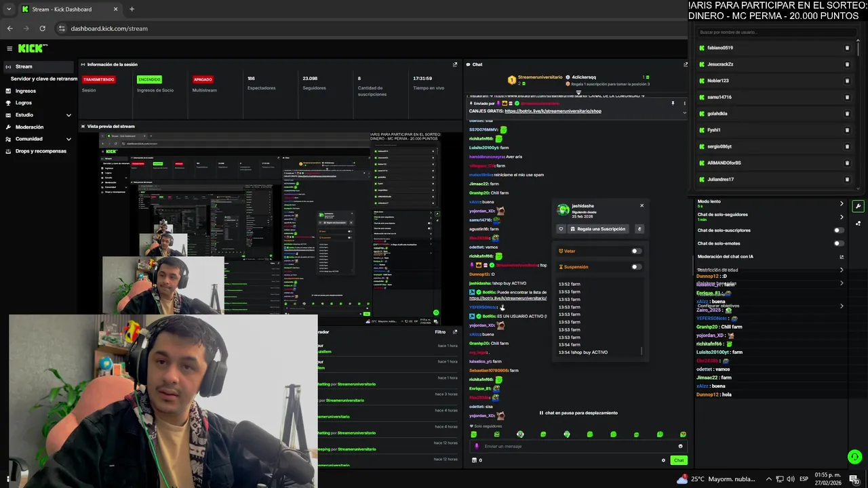The width and height of the screenshot is (868, 488).
Task: Open a new browser tab
Action: tap(132, 9)
